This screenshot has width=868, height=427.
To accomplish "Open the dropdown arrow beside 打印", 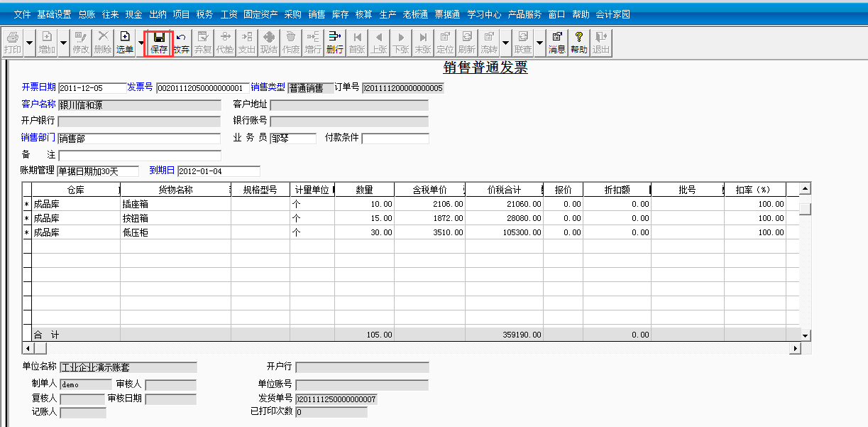I will pos(28,43).
